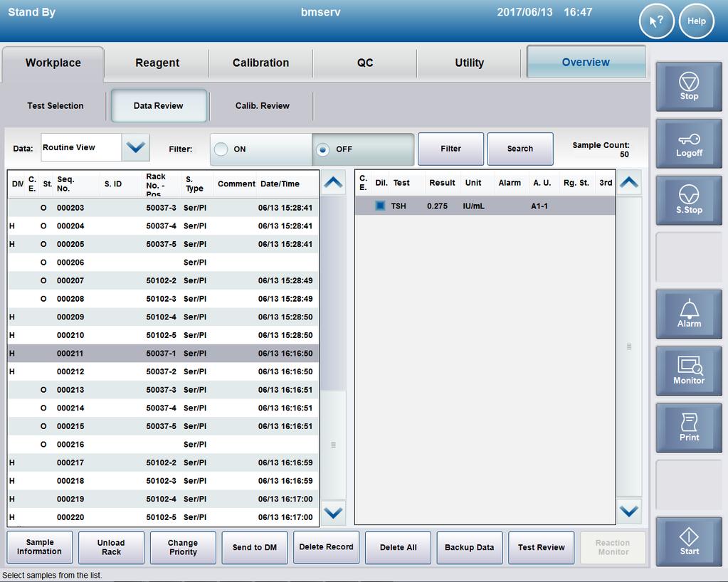Select sample row 000207

(164, 280)
